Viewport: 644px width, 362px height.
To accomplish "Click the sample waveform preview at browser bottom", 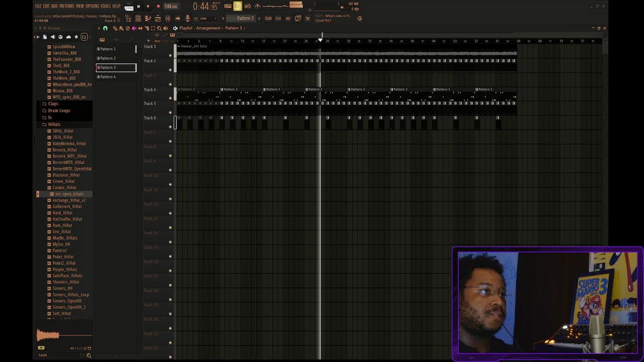I will 64,335.
